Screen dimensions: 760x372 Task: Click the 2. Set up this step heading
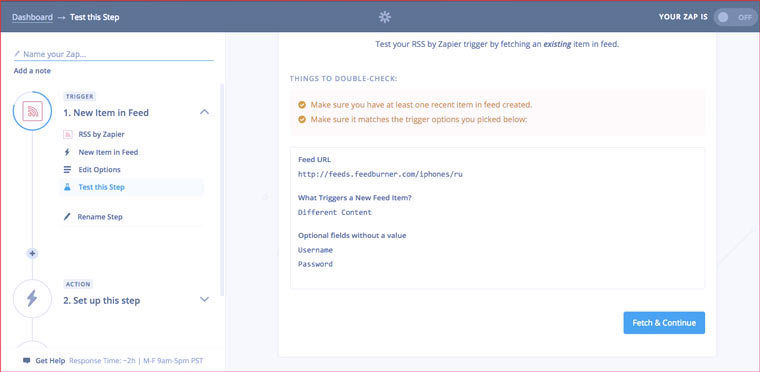(102, 300)
